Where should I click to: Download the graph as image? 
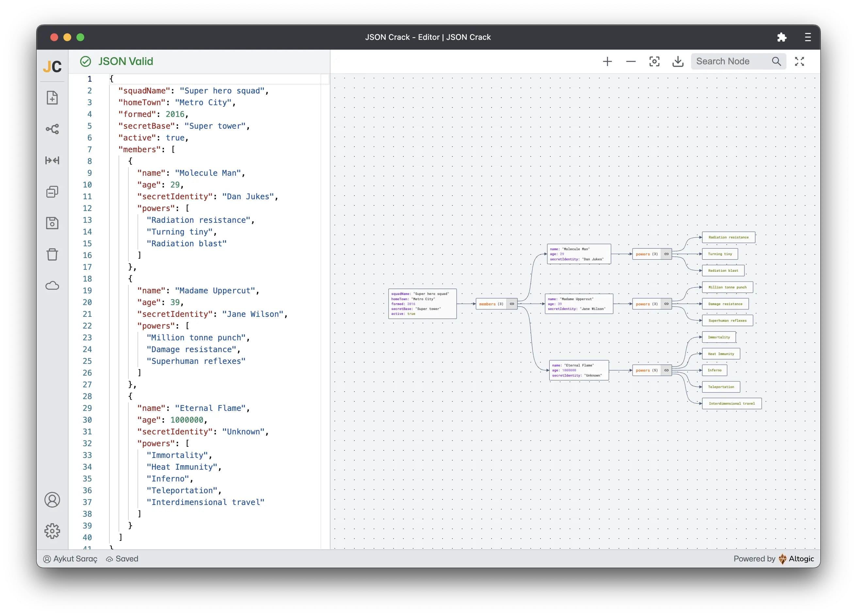click(678, 62)
